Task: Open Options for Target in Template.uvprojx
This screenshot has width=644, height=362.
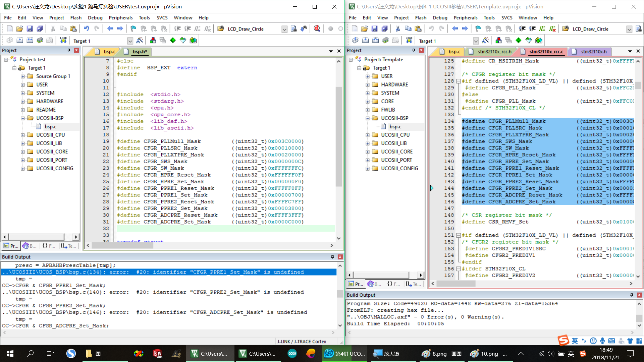Action: click(x=485, y=41)
